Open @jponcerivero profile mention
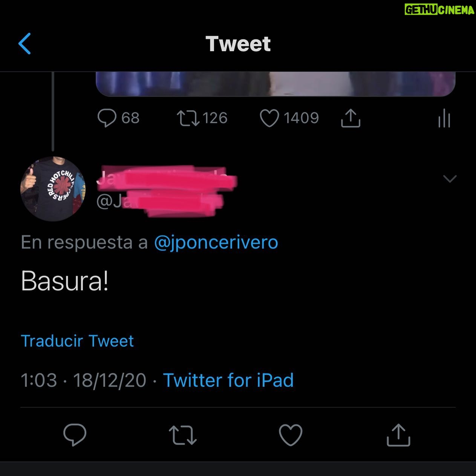 tap(216, 242)
